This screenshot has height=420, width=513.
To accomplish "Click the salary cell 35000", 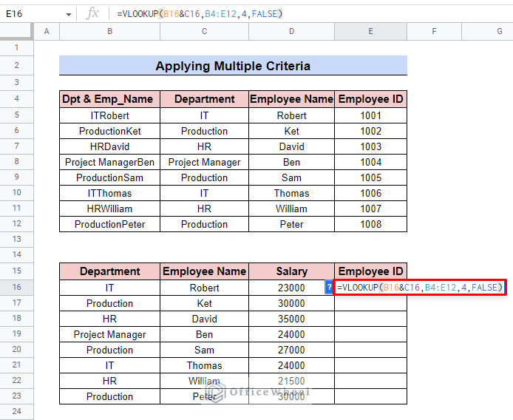I will (x=291, y=319).
